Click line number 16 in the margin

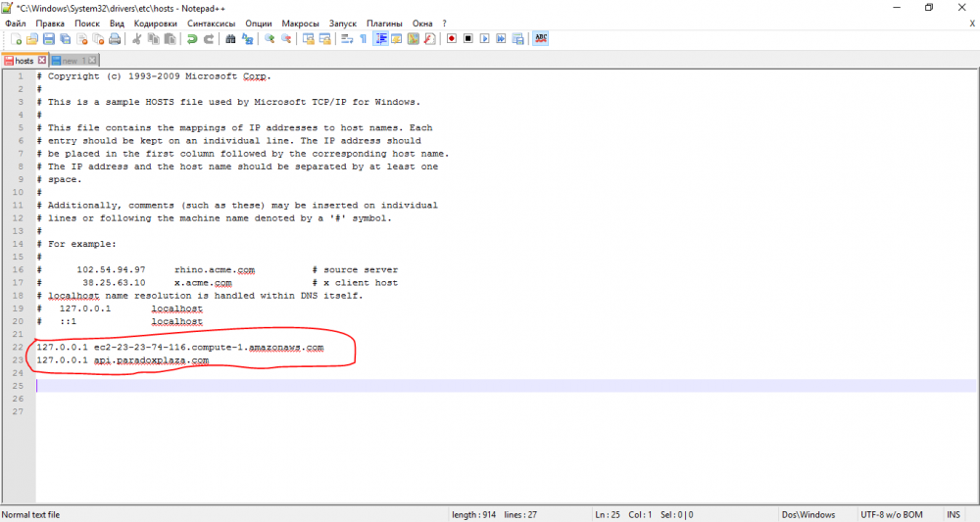coord(18,269)
